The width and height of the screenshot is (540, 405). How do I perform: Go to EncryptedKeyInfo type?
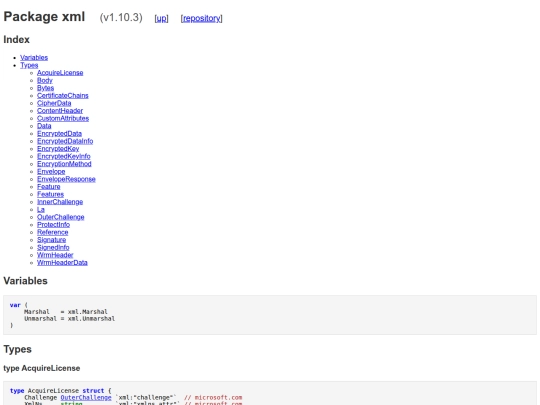(64, 156)
